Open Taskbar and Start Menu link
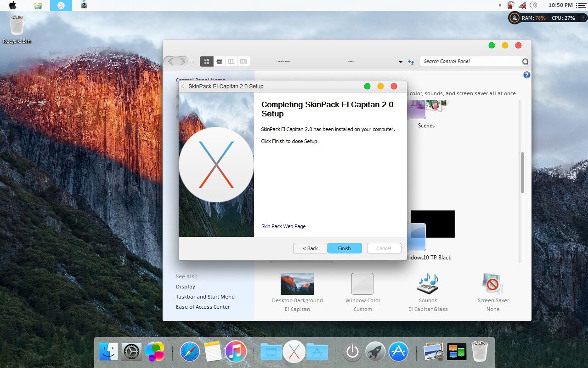This screenshot has height=368, width=588. click(x=205, y=297)
